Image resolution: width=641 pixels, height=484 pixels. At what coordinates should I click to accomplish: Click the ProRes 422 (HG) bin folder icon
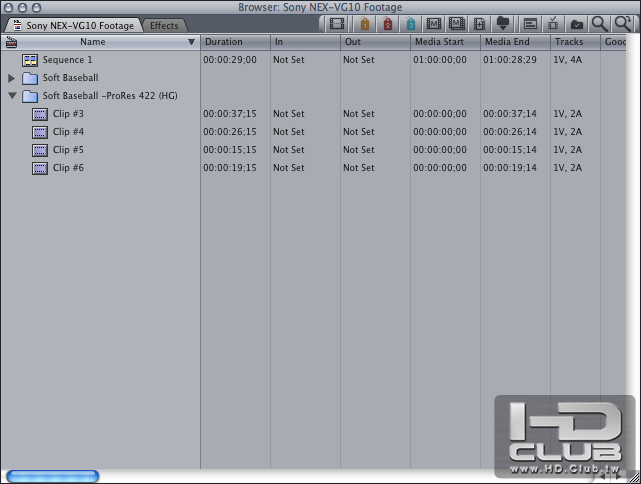pos(30,96)
